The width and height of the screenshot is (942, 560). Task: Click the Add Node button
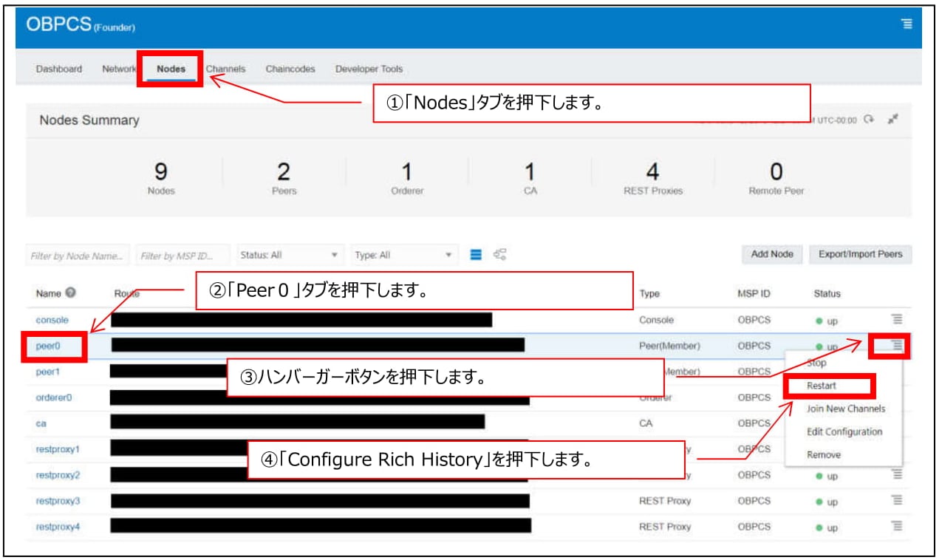point(772,254)
